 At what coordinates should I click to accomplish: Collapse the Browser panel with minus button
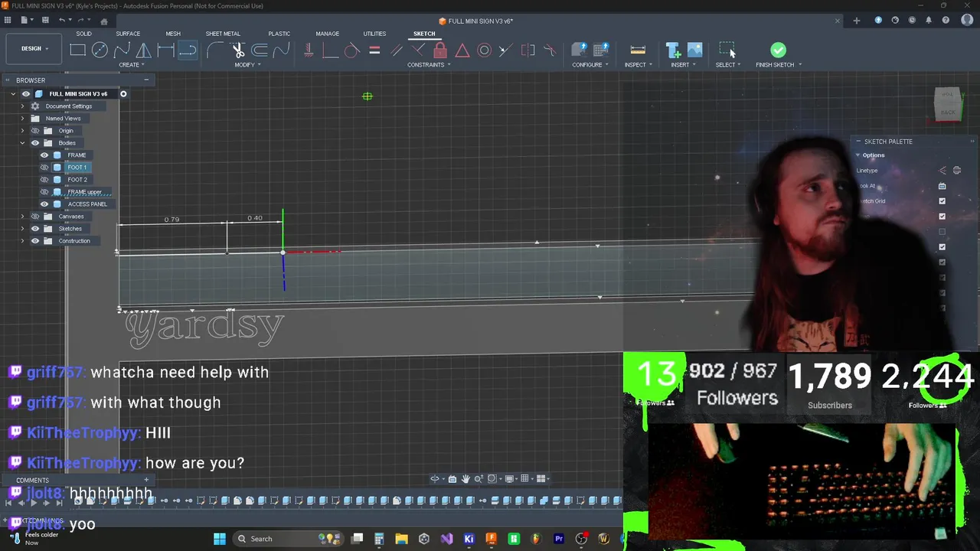145,80
